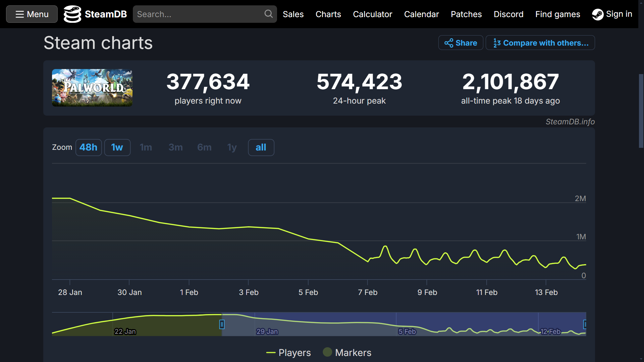Click the Palworld game thumbnail
This screenshot has width=644, height=362.
click(x=92, y=88)
